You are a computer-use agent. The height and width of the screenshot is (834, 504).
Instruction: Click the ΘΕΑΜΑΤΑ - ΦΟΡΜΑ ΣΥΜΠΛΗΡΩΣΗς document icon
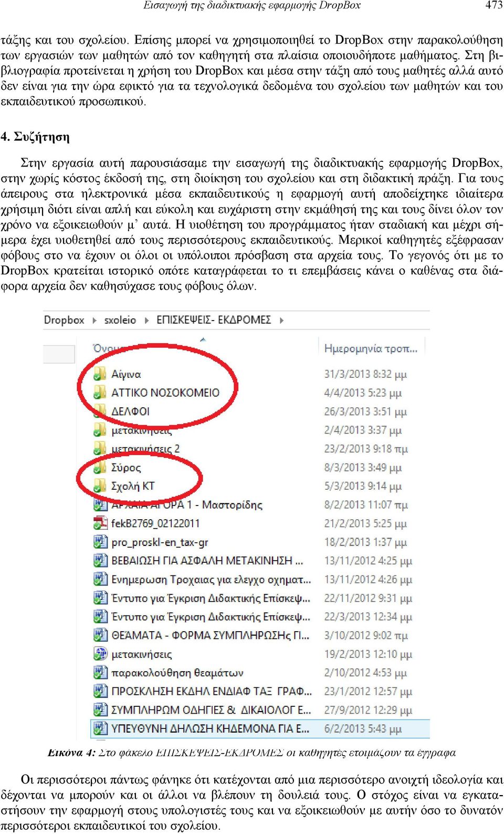(x=100, y=635)
